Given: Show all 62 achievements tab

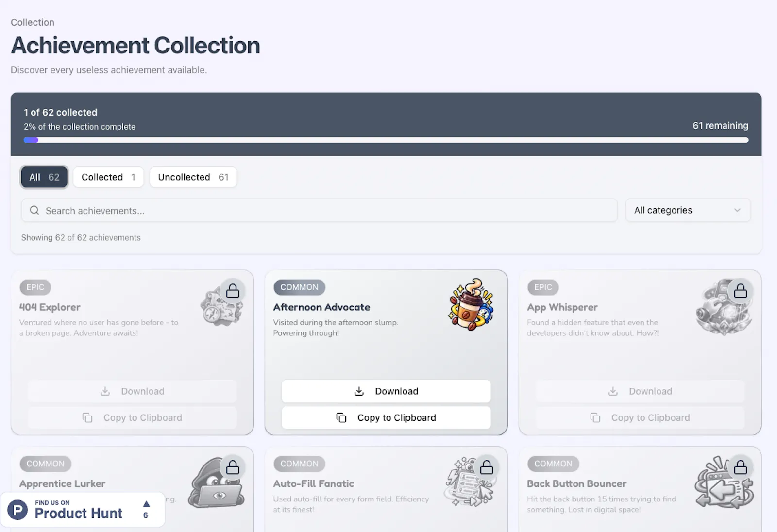Looking at the screenshot, I should (44, 177).
